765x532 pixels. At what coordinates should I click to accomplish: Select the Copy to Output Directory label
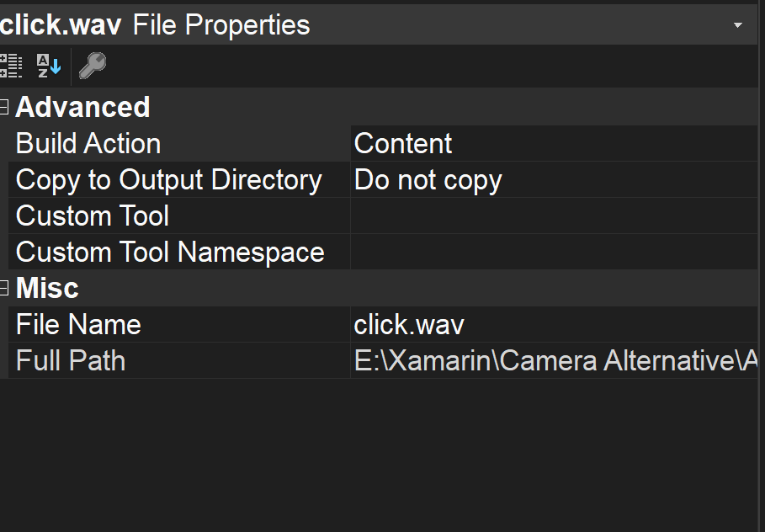pyautogui.click(x=168, y=179)
